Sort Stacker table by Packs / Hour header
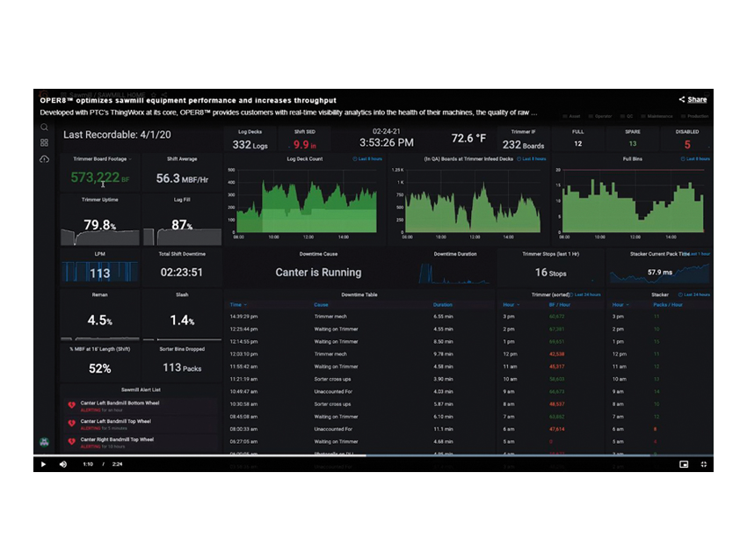Viewport: 747px width, 560px height. (667, 304)
